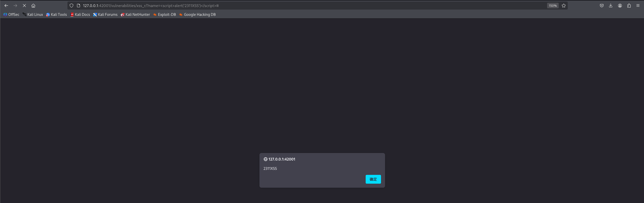This screenshot has height=203, width=644.
Task: Open the Exploit-DB bookmark
Action: click(165, 15)
